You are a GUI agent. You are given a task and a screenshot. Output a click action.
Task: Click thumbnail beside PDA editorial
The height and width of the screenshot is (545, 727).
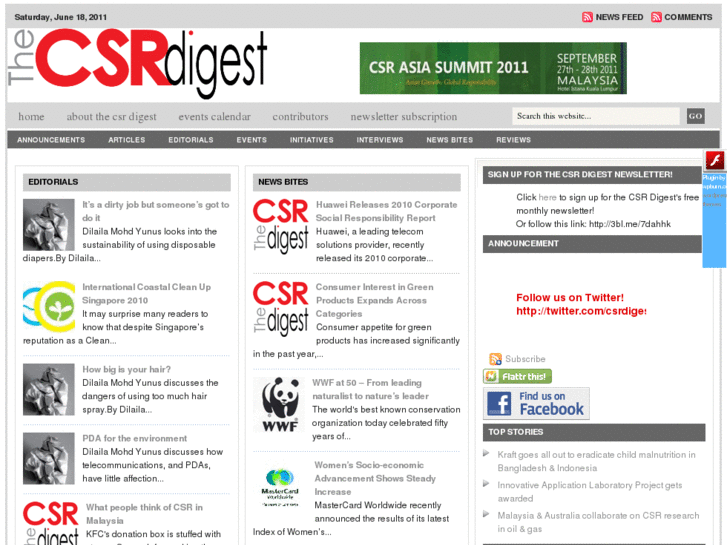point(49,459)
